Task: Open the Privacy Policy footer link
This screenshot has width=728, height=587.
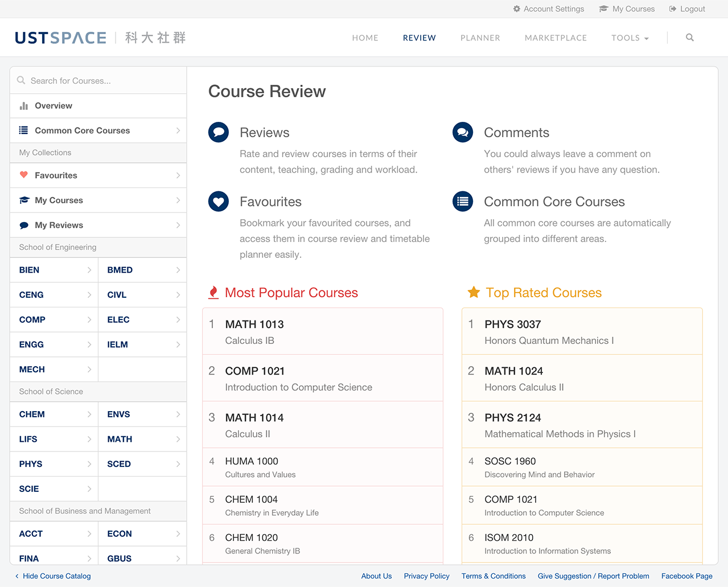Action: tap(427, 576)
